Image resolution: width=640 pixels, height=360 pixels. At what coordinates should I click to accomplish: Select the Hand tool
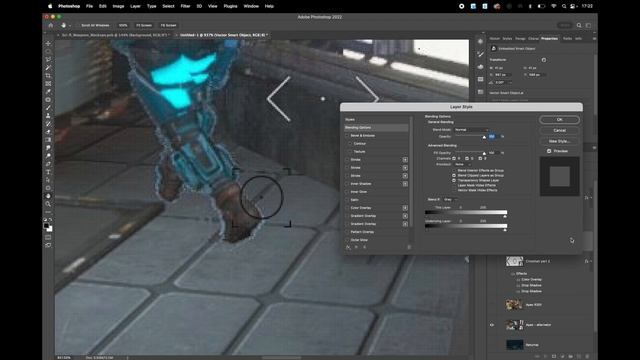(x=48, y=196)
